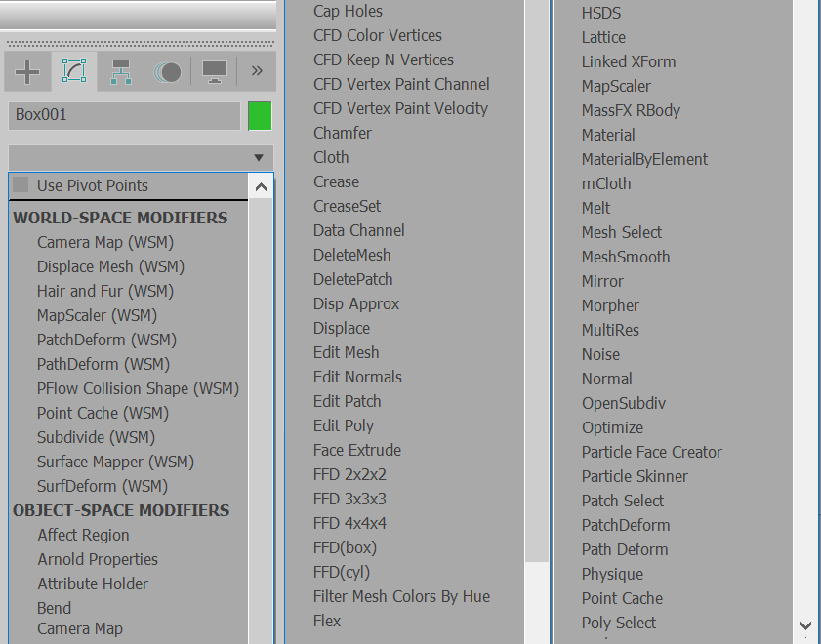Apply Displace Mesh (WSM) modifier
Viewport: 821px width, 644px height.
click(110, 266)
